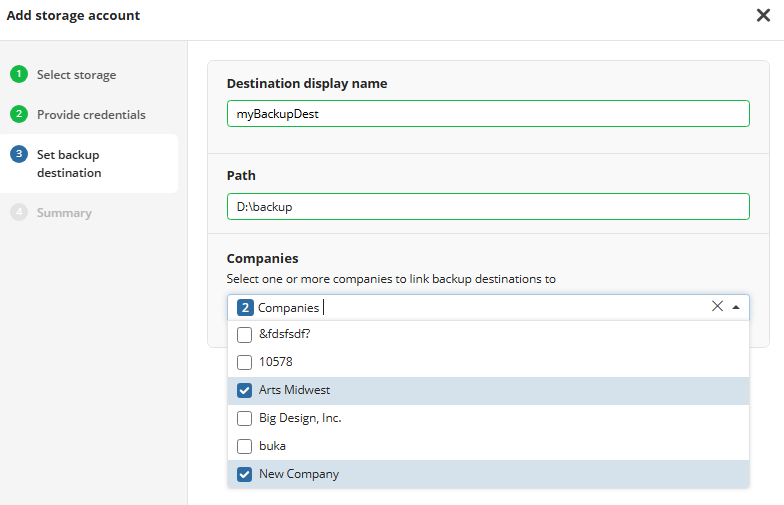Image resolution: width=784 pixels, height=505 pixels.
Task: Collapse the Companies dropdown arrow
Action: (x=737, y=308)
